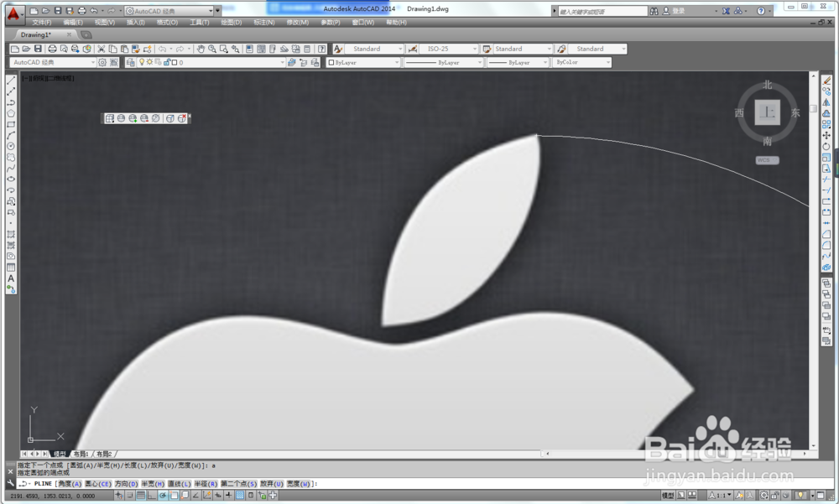Click the binoculars search icon
This screenshot has height=504, width=839.
[654, 11]
